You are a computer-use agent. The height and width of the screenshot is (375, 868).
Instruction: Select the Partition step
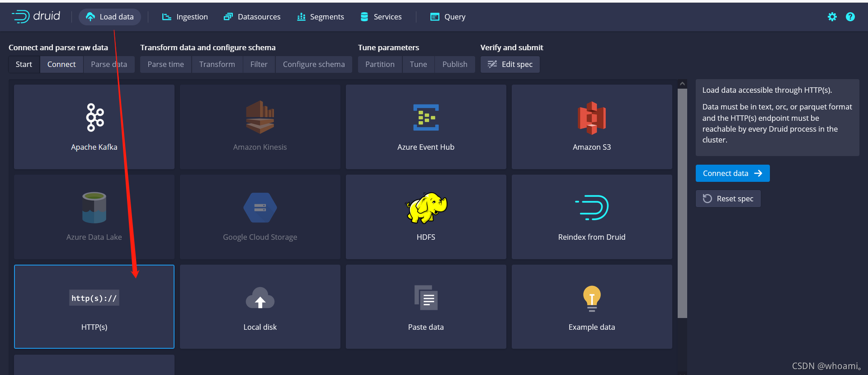tap(380, 64)
